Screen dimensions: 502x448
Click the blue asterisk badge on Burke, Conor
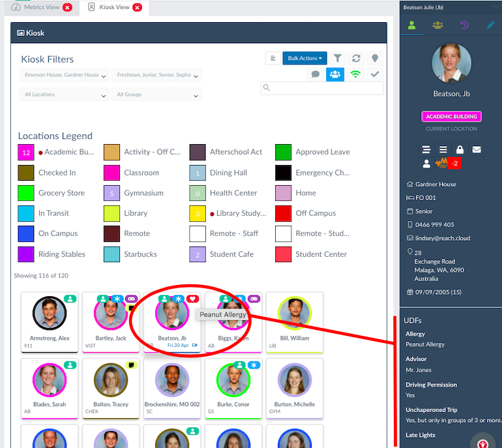(x=254, y=365)
